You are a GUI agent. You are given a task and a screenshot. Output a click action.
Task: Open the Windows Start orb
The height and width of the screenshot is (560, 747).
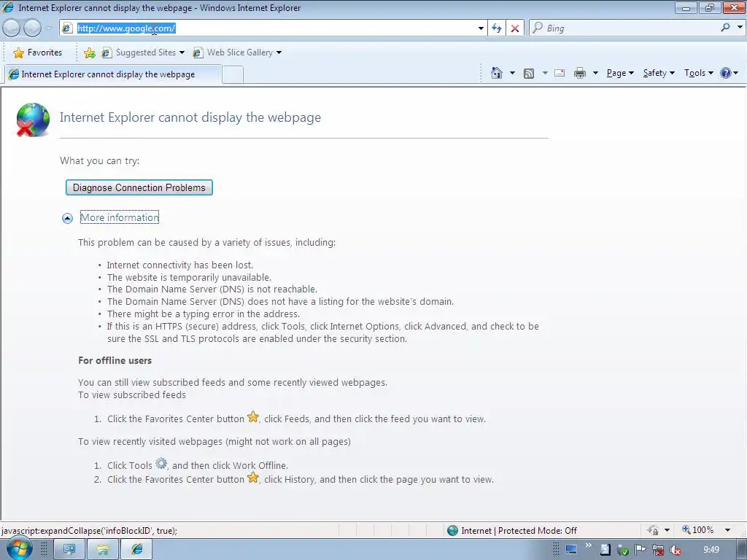coord(19,550)
